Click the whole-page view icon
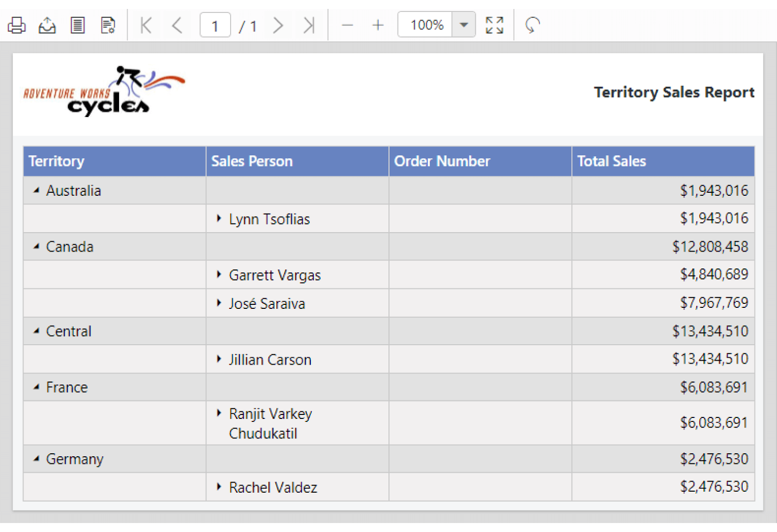This screenshot has height=532, width=777. tap(77, 25)
